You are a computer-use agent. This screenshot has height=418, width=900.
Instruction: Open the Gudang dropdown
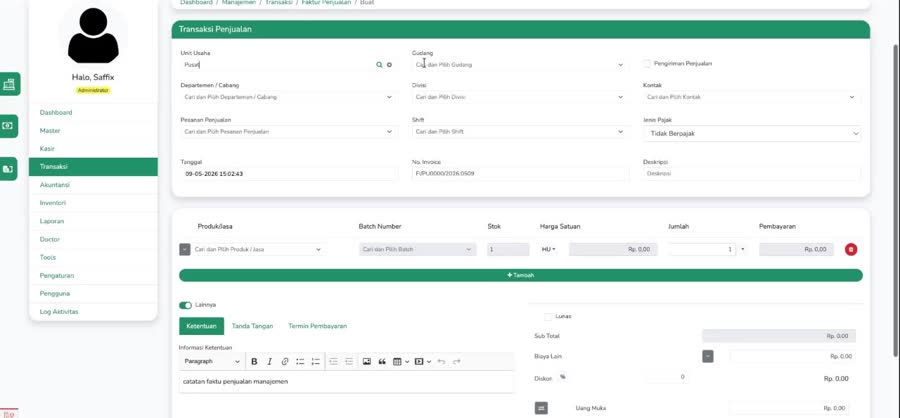pyautogui.click(x=519, y=65)
